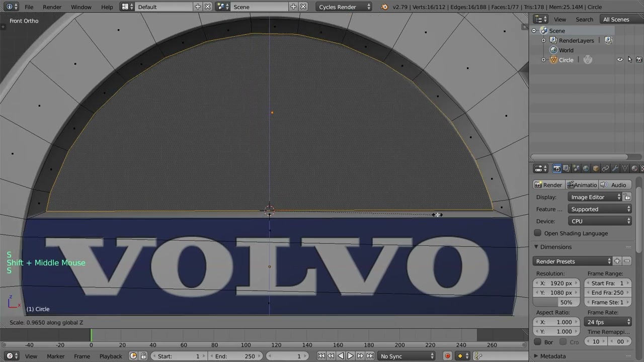Open the No Sync playback dropdown
This screenshot has height=362, width=644.
tap(407, 356)
